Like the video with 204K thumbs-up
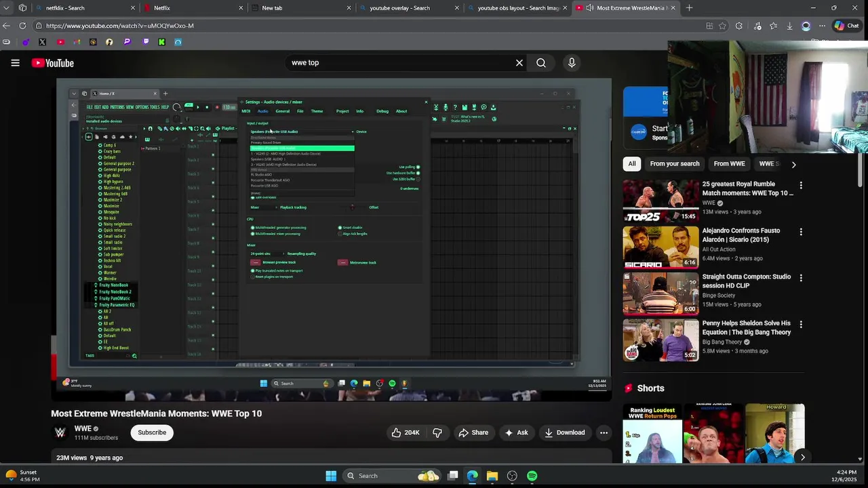The height and width of the screenshot is (488, 868). click(405, 432)
